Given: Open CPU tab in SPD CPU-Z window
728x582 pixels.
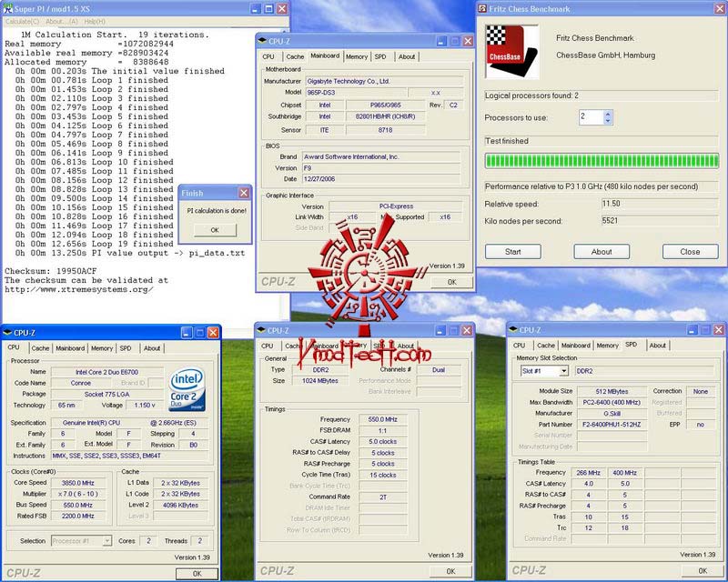Looking at the screenshot, I should pyautogui.click(x=519, y=346).
